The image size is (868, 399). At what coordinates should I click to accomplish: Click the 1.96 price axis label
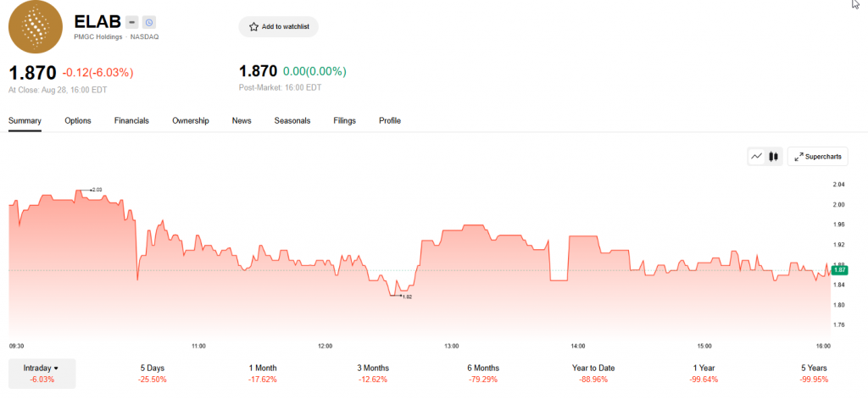839,224
